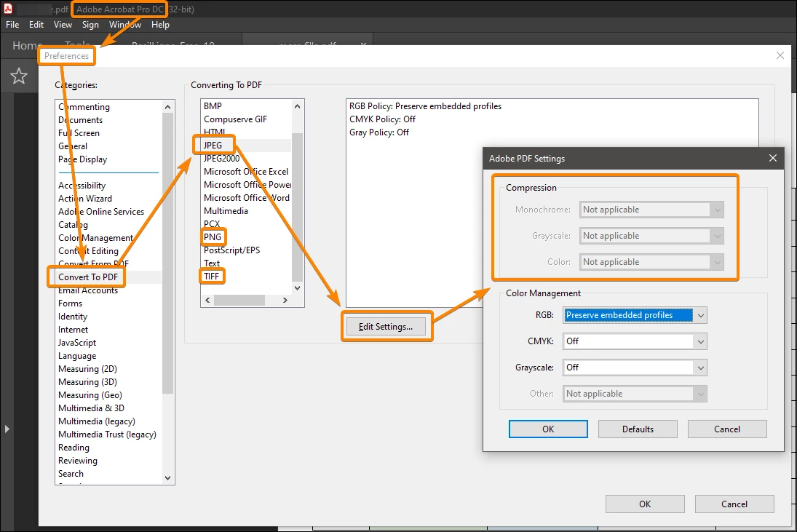
Task: Open the Help menu
Action: pyautogui.click(x=160, y=25)
